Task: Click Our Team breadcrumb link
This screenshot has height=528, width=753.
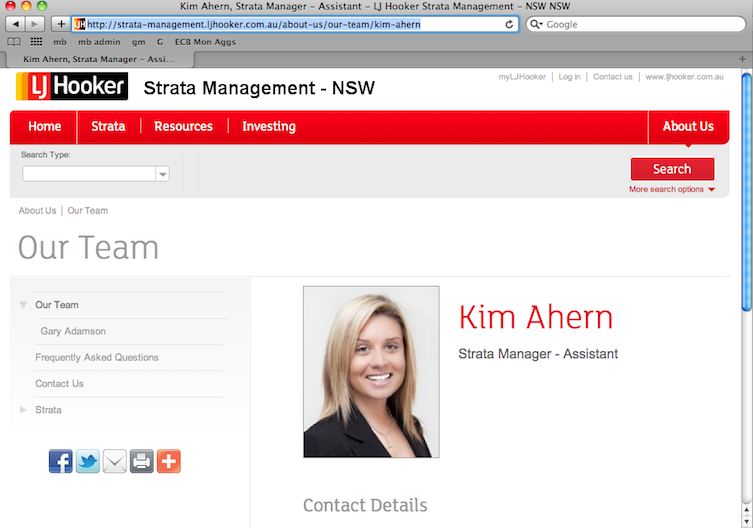Action: click(x=88, y=210)
